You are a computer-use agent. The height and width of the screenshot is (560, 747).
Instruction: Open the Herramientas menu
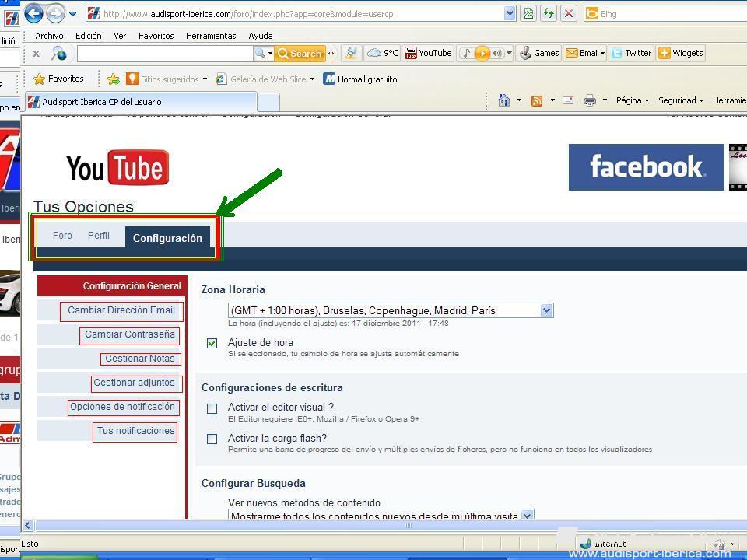tap(211, 36)
